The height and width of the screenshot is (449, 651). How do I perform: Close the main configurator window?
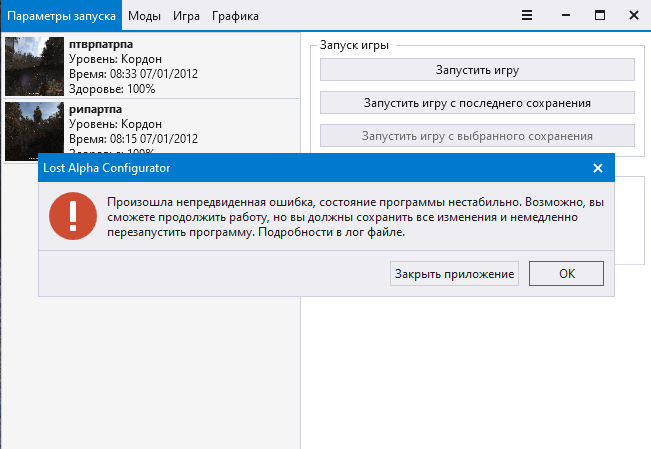click(634, 15)
